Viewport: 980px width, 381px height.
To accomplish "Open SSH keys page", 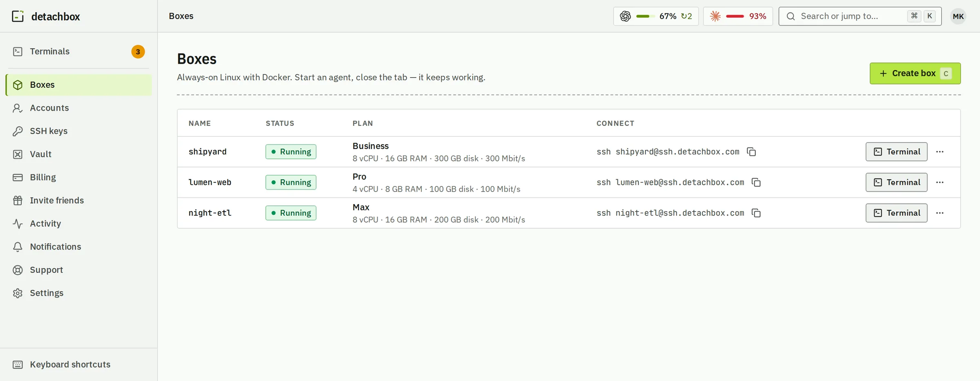I will point(78,131).
